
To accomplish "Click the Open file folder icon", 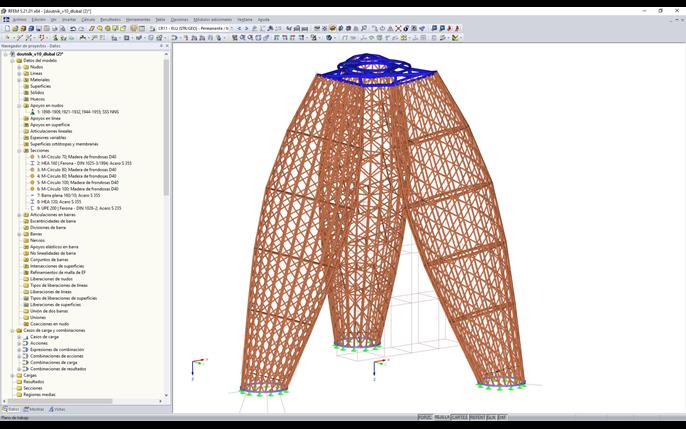I will click(15, 28).
